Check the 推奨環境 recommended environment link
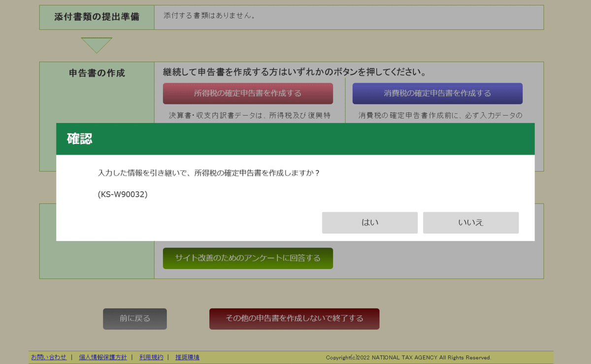This screenshot has width=591, height=364. tap(186, 357)
